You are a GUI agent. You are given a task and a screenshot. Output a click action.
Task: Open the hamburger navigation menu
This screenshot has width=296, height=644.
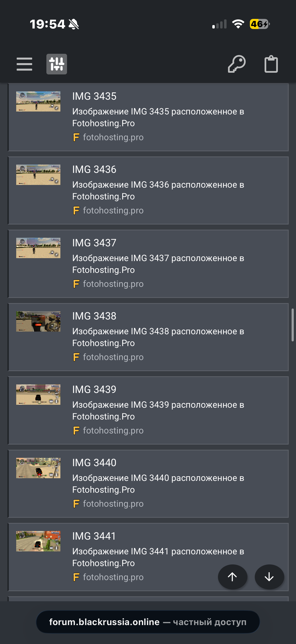pyautogui.click(x=24, y=64)
